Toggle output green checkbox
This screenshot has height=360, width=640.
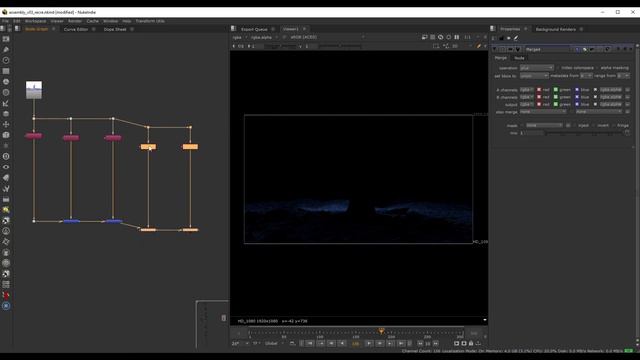coord(556,104)
